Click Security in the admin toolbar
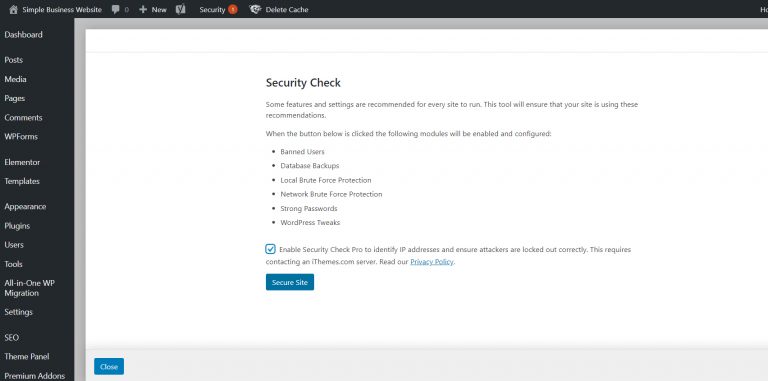768x381 pixels. (212, 9)
